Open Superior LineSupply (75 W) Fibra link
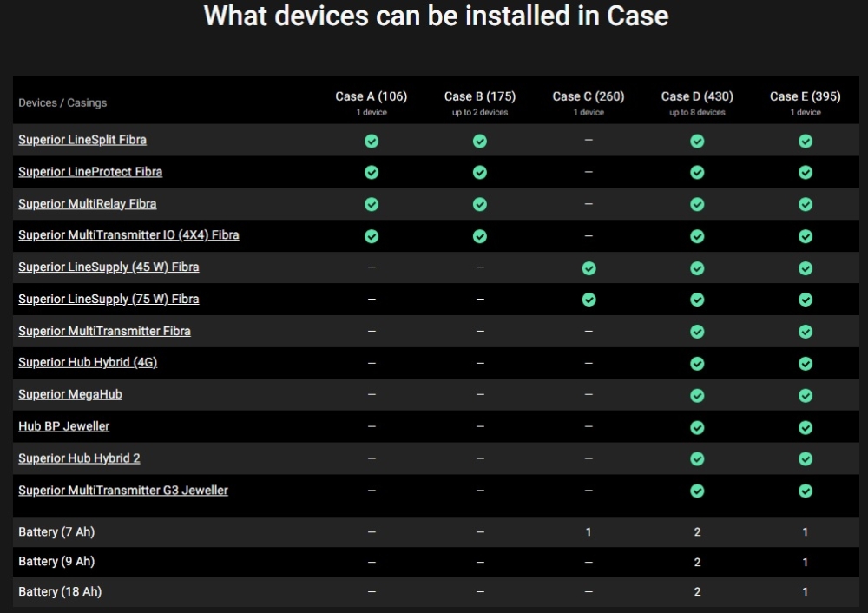The height and width of the screenshot is (613, 868). click(108, 299)
